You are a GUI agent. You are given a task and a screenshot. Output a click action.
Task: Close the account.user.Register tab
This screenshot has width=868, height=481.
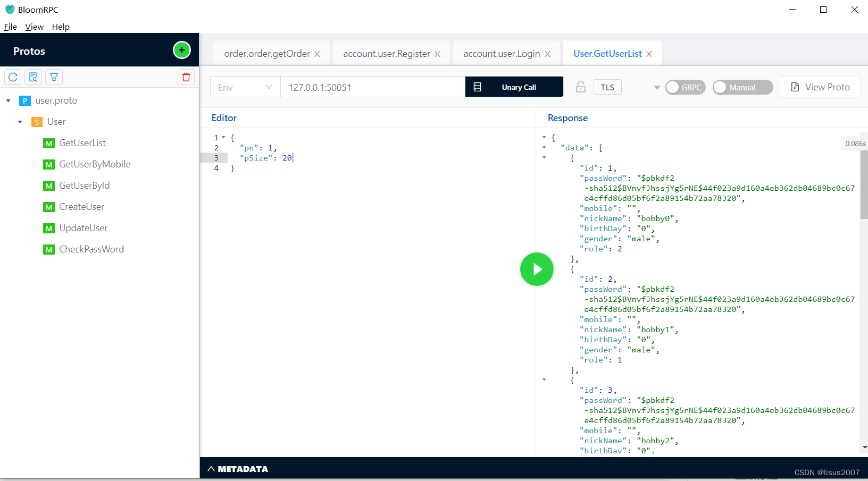437,54
